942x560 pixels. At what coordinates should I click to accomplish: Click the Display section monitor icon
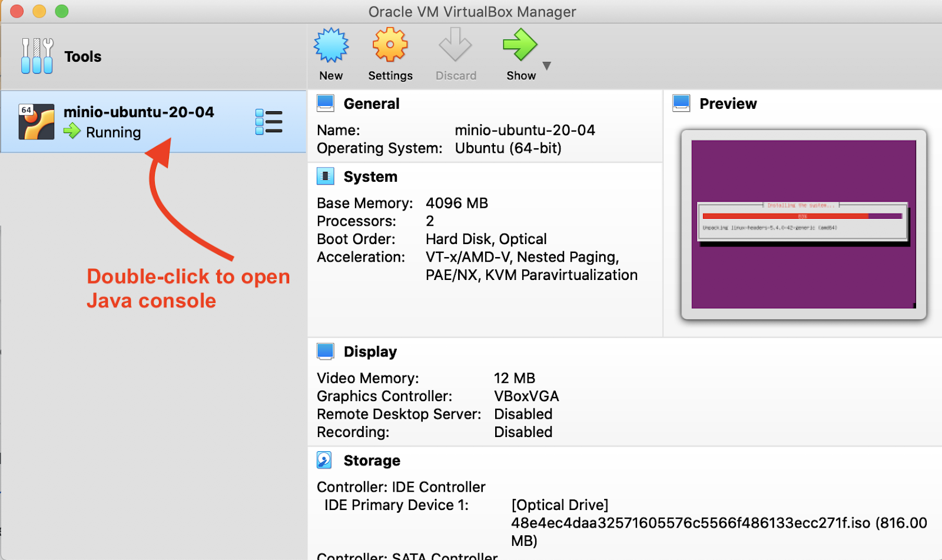click(x=326, y=351)
